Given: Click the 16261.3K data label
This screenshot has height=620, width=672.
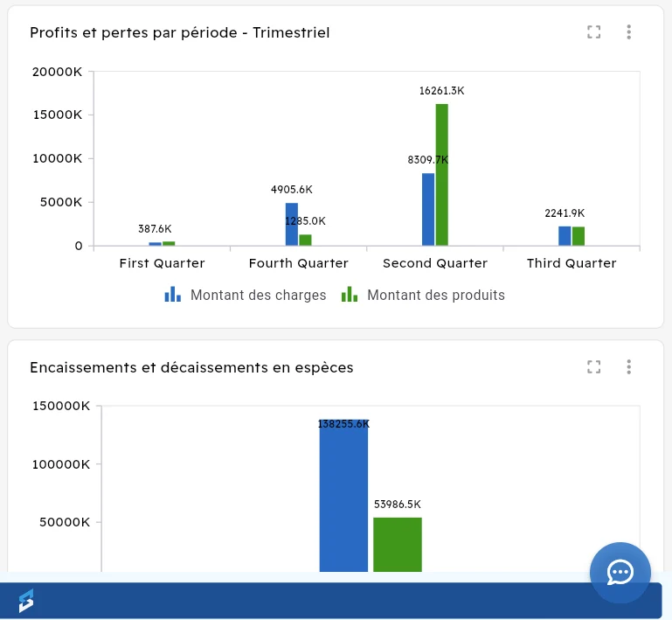Looking at the screenshot, I should click(x=441, y=91).
